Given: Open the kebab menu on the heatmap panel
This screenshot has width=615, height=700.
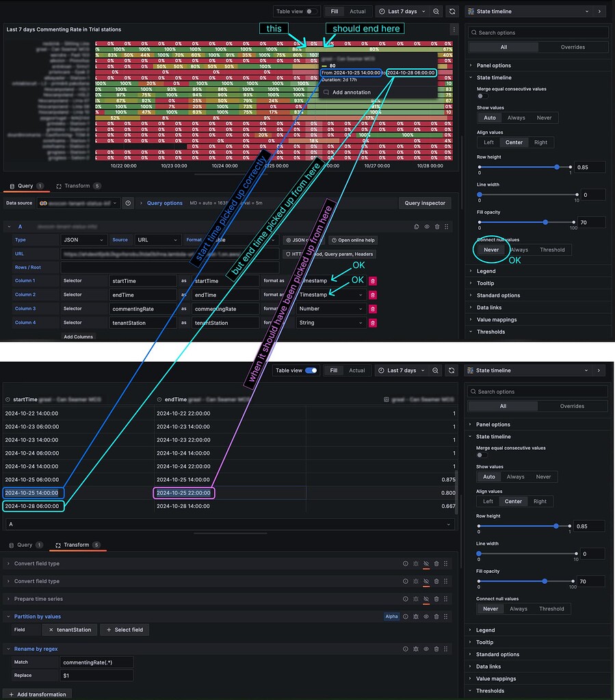Looking at the screenshot, I should tap(454, 29).
